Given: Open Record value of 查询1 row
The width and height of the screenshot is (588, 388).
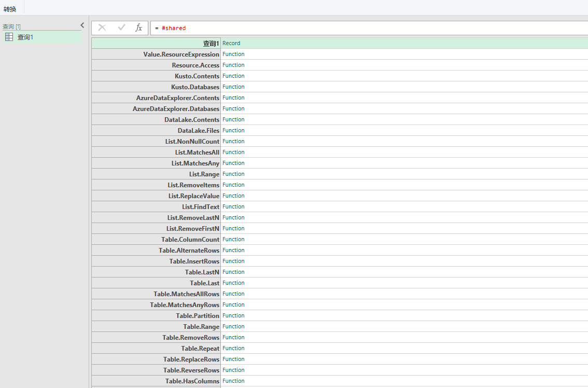Looking at the screenshot, I should (231, 43).
